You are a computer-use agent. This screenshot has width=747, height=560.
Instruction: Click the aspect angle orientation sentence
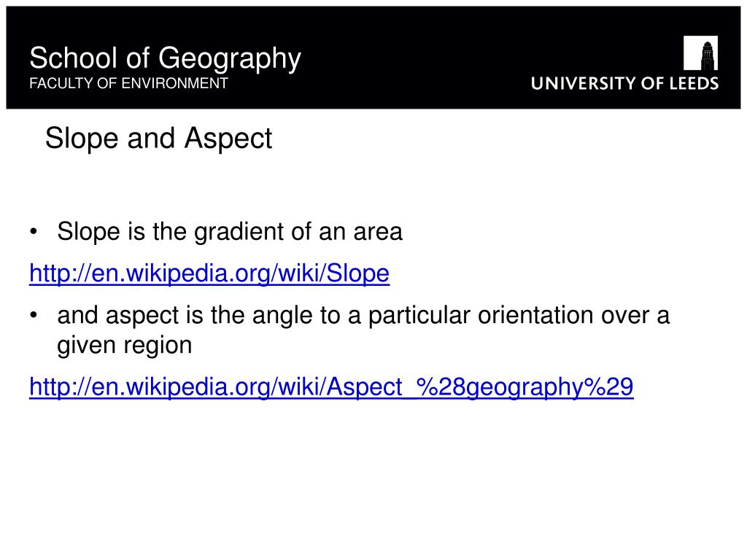coord(363,330)
